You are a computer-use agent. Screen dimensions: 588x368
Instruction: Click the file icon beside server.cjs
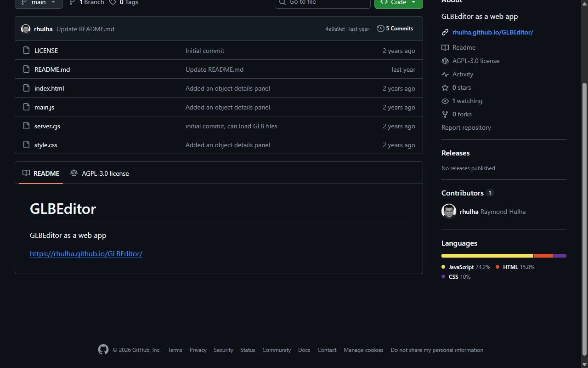pos(26,126)
